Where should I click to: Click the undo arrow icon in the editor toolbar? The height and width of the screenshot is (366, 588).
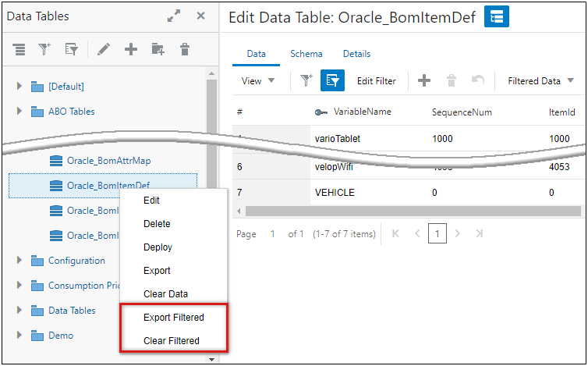pos(479,80)
